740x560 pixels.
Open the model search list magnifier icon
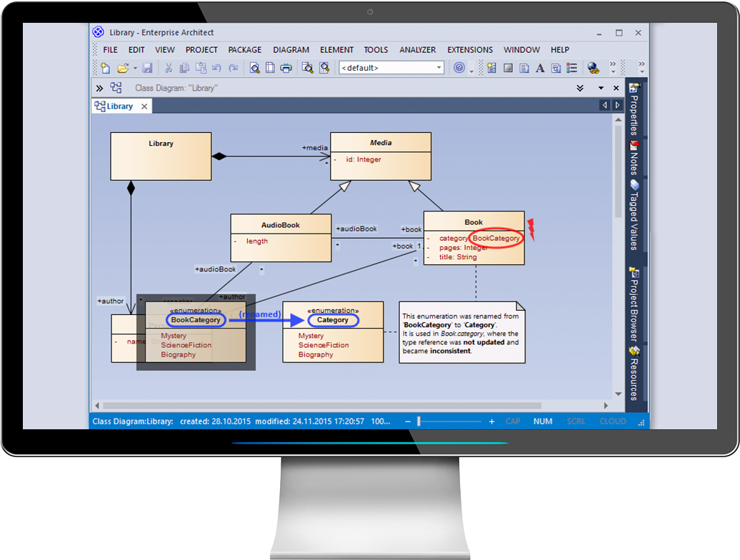point(324,68)
